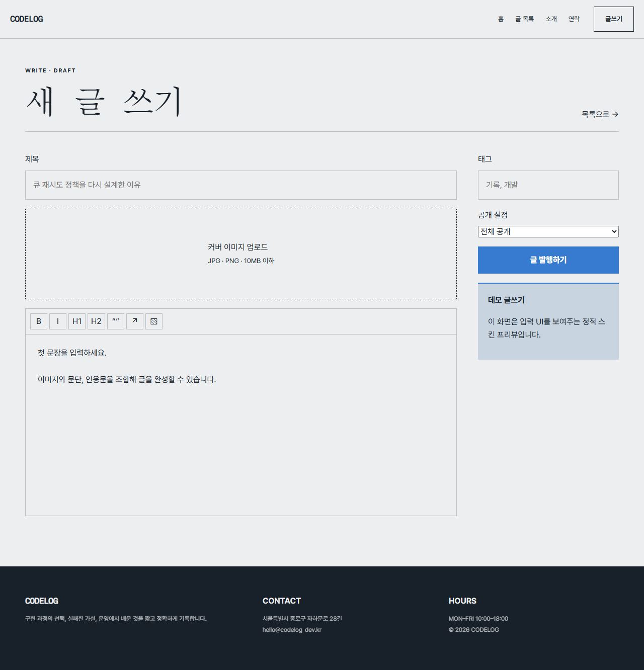Apply italic with the I button
Image resolution: width=644 pixels, height=670 pixels.
tap(58, 321)
